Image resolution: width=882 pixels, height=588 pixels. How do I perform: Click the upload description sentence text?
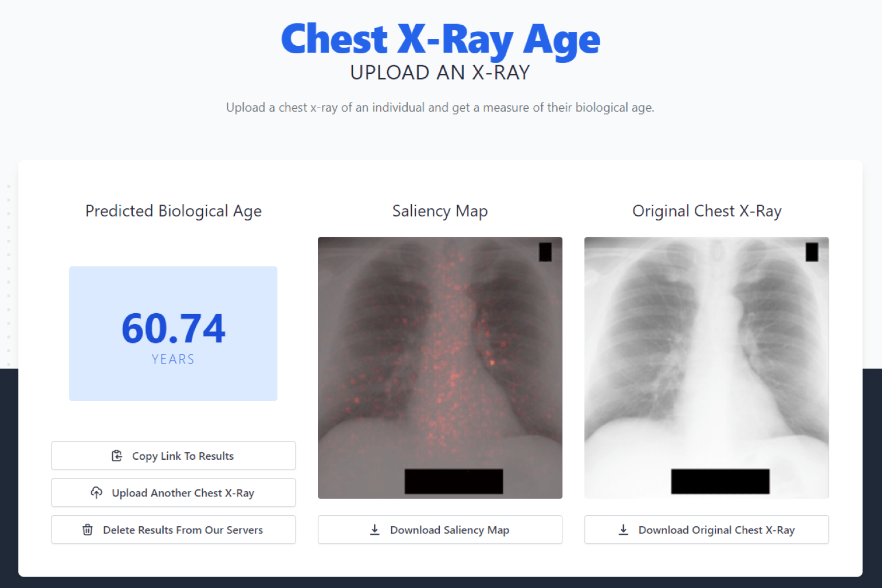tap(440, 108)
